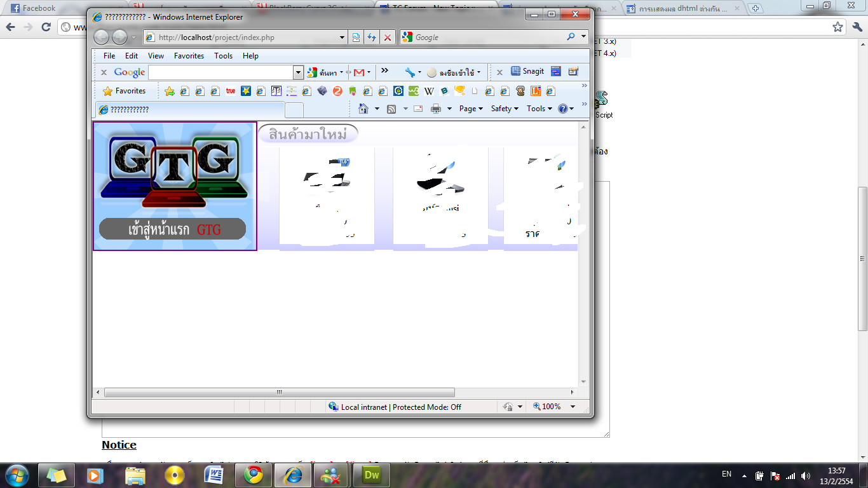
Task: Click the Gmail icon on the Google toolbar
Action: point(359,72)
